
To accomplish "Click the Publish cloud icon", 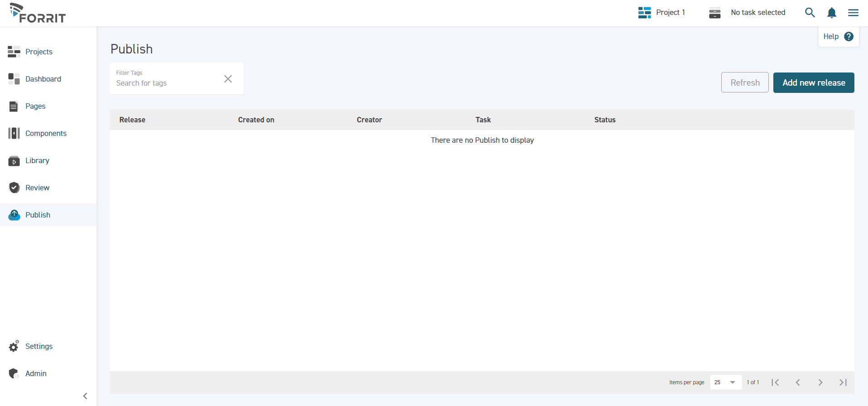I will 14,215.
